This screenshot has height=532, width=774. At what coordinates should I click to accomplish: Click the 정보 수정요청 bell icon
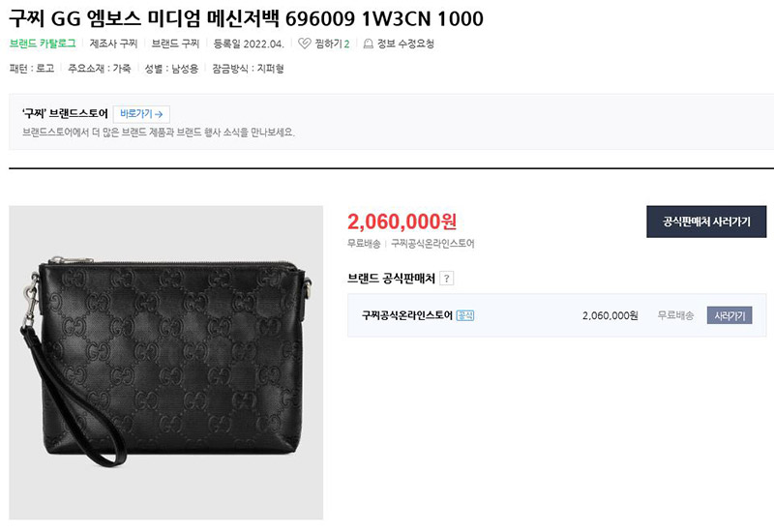pos(369,44)
